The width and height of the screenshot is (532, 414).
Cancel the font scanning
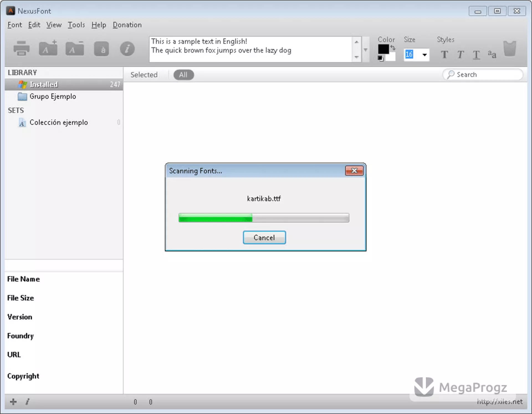264,238
